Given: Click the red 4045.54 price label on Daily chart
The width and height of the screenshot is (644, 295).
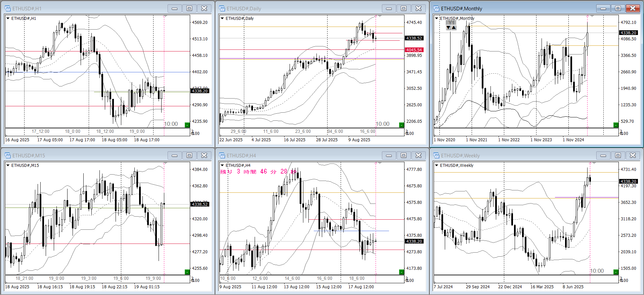Looking at the screenshot, I should (414, 50).
